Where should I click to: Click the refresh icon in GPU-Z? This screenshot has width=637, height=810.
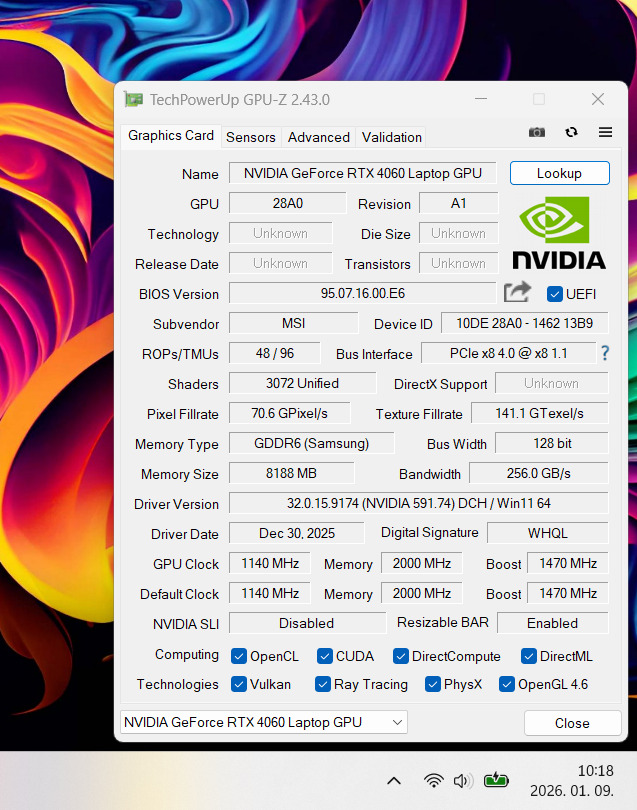coord(571,132)
